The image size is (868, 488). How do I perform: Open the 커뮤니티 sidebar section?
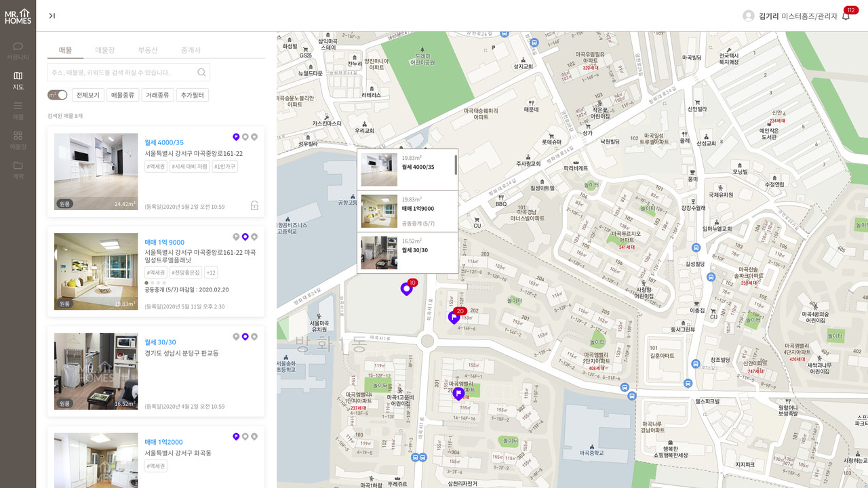(x=18, y=51)
